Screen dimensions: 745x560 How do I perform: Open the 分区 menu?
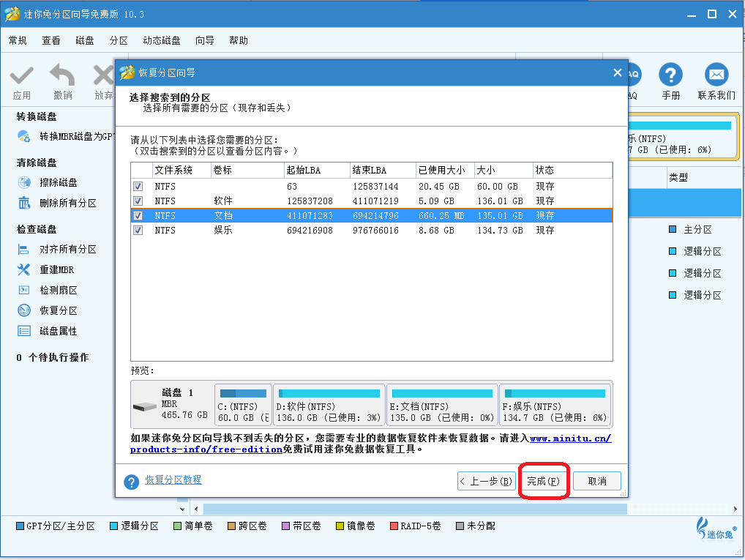tap(119, 40)
